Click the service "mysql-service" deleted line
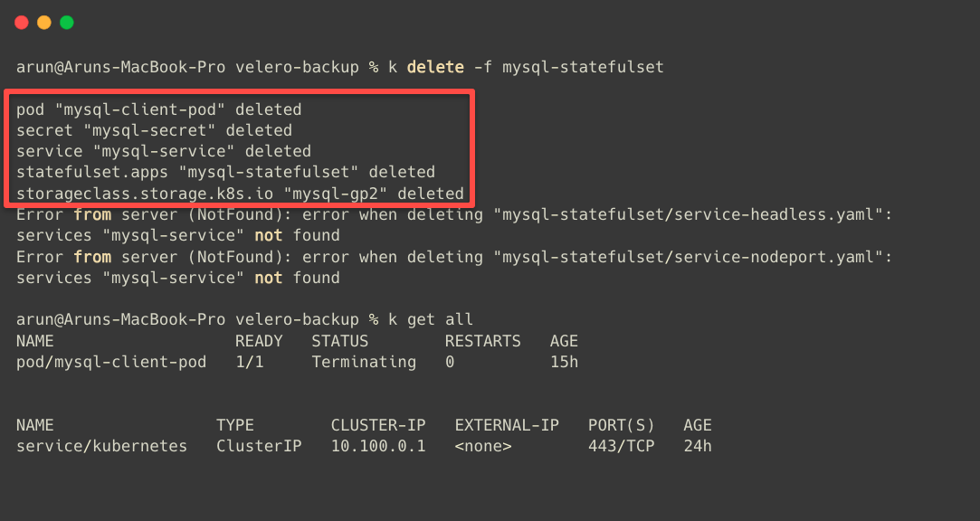This screenshot has height=521, width=980. (164, 151)
